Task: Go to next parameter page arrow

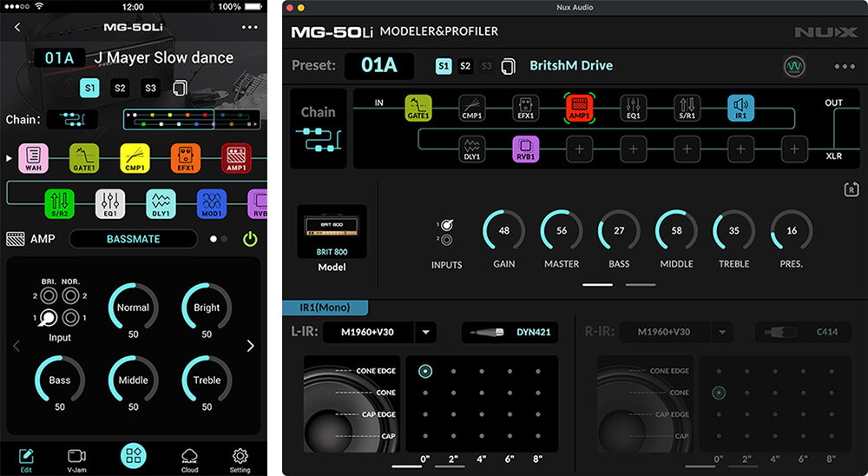Action: (x=250, y=346)
